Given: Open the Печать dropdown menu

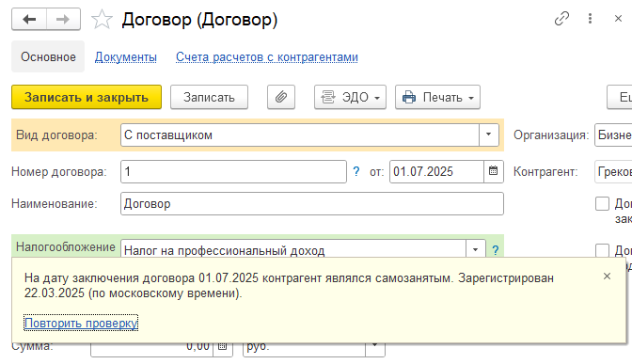Looking at the screenshot, I should [437, 97].
